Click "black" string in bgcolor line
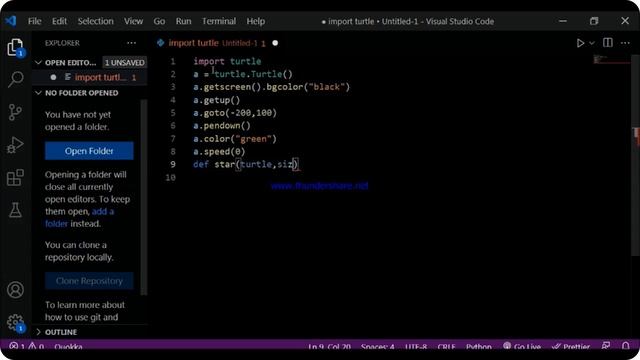This screenshot has height=360, width=640. point(327,87)
